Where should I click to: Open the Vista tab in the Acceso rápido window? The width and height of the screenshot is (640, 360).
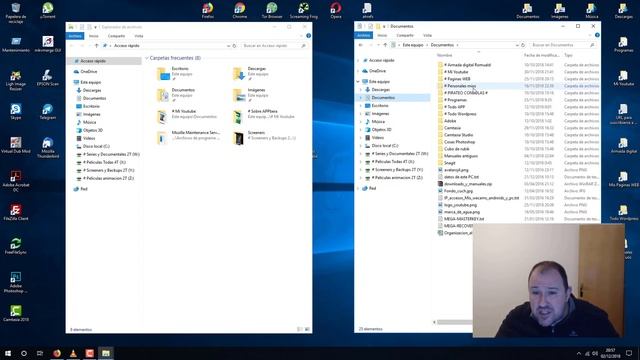pos(139,36)
